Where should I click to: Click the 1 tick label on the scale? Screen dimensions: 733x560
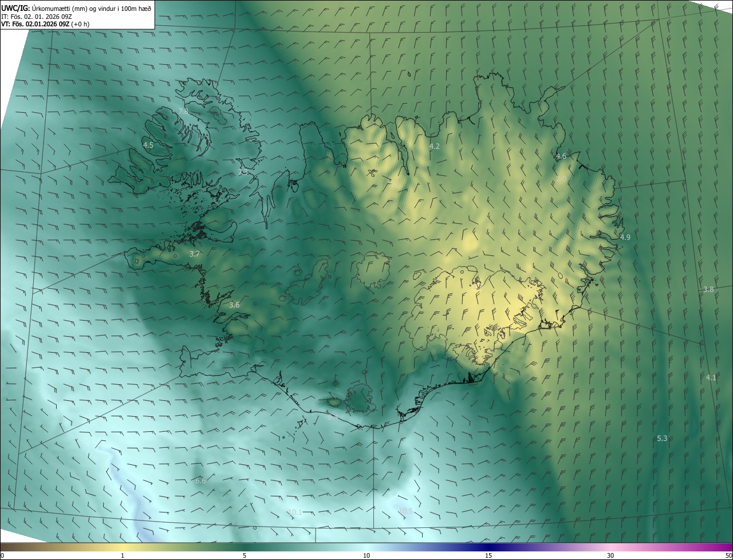[x=123, y=555]
